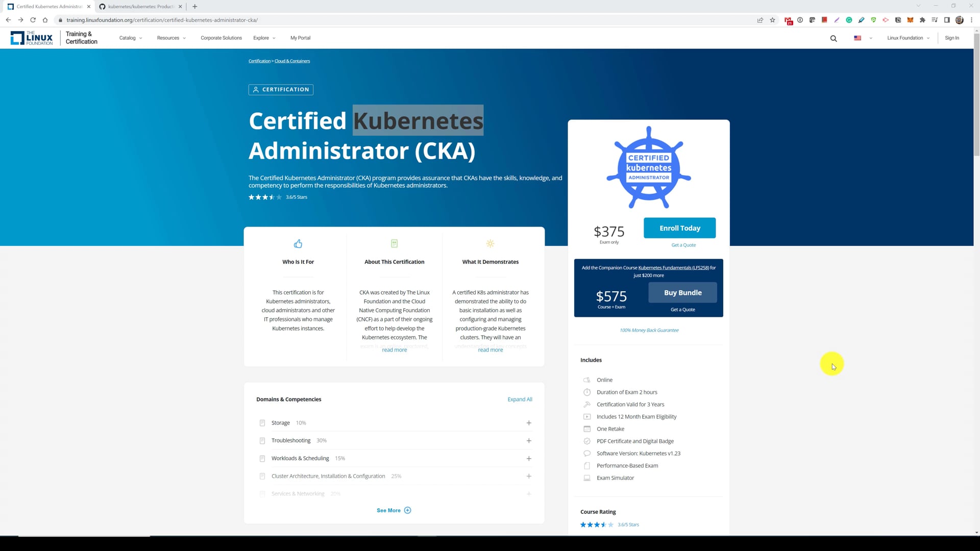Bookmark page with star icon

(772, 20)
